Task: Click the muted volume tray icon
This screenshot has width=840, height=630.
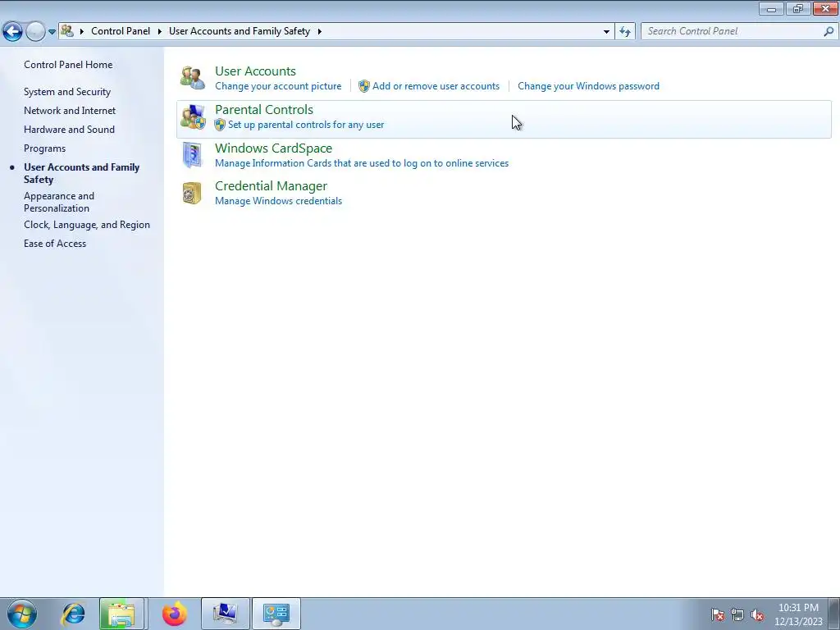Action: pyautogui.click(x=757, y=614)
